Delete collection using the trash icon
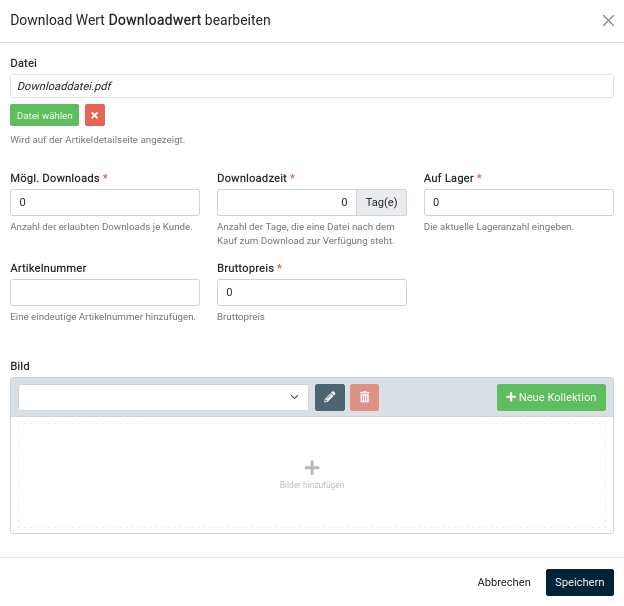This screenshot has width=624, height=606. click(364, 397)
